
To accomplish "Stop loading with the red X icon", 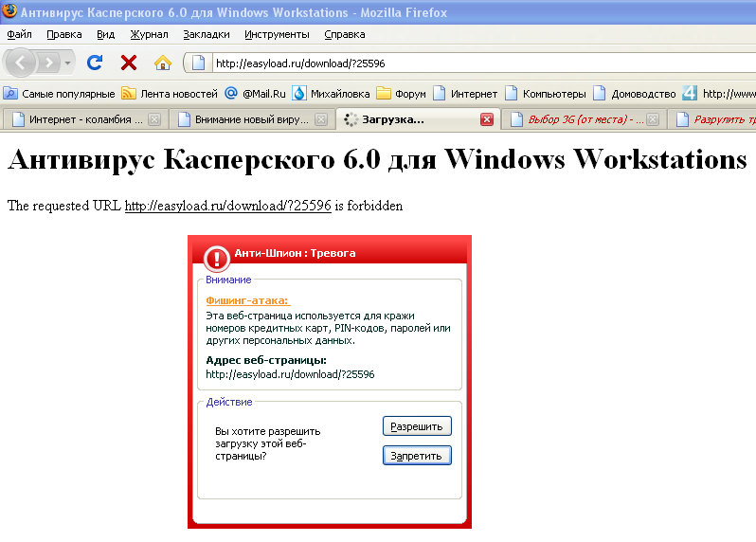I will tap(128, 63).
